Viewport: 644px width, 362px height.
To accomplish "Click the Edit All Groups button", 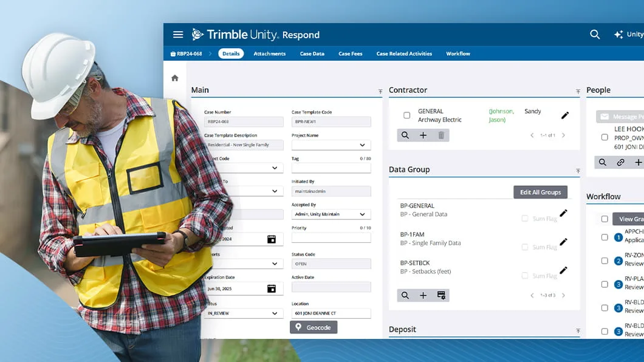I will [541, 192].
